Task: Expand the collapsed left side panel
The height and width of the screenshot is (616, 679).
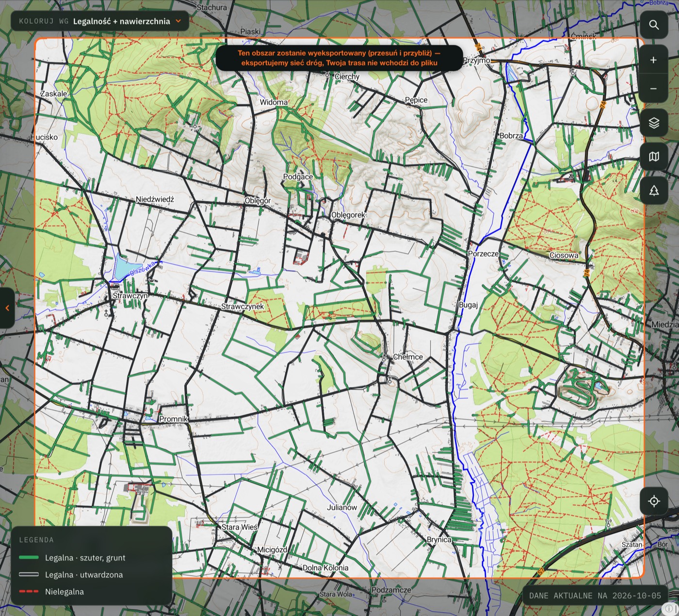Action: pos(7,308)
